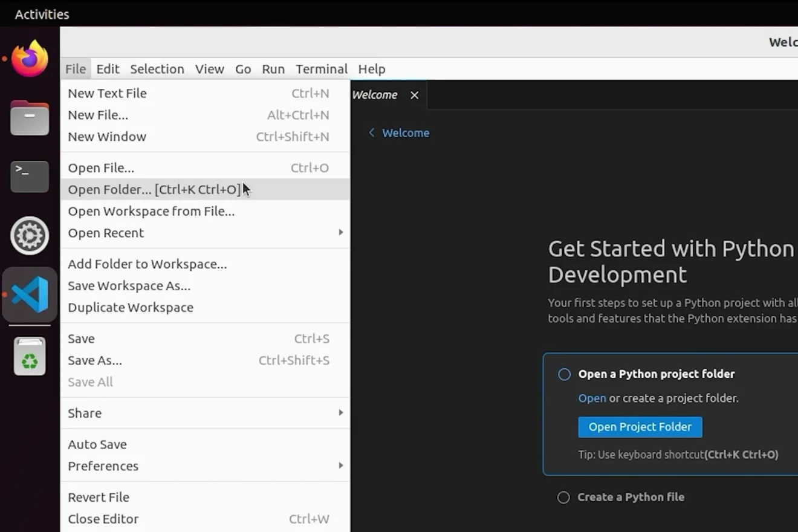The height and width of the screenshot is (532, 798).
Task: Toggle Auto Save in the File menu
Action: (x=205, y=444)
